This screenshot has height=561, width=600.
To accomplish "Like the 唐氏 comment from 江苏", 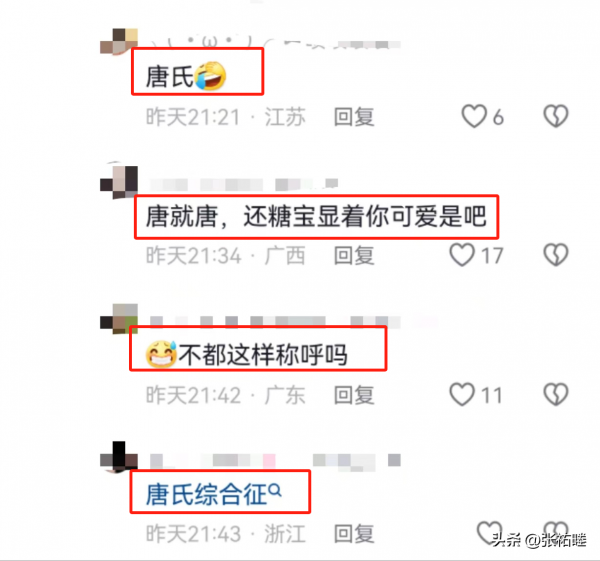I will 474,116.
